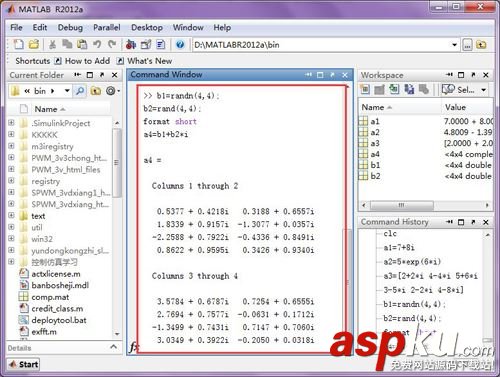Open the Window menu
500x377 pixels.
[x=188, y=27]
